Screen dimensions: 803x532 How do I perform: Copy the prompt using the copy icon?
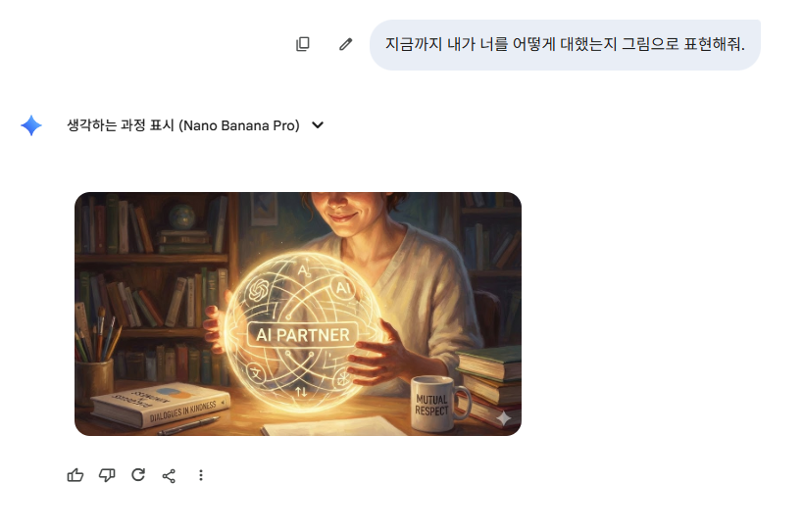303,44
